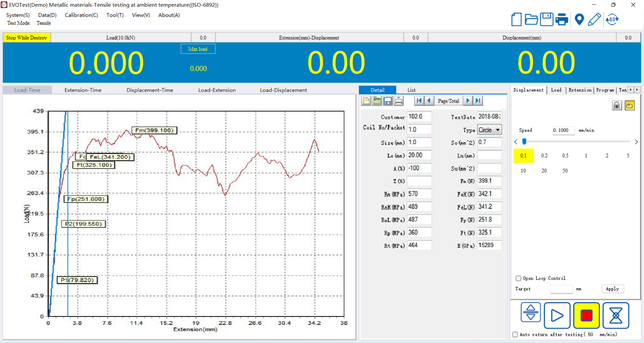Enable the Open Loop Control checkbox
This screenshot has height=343, width=644.
coord(519,278)
